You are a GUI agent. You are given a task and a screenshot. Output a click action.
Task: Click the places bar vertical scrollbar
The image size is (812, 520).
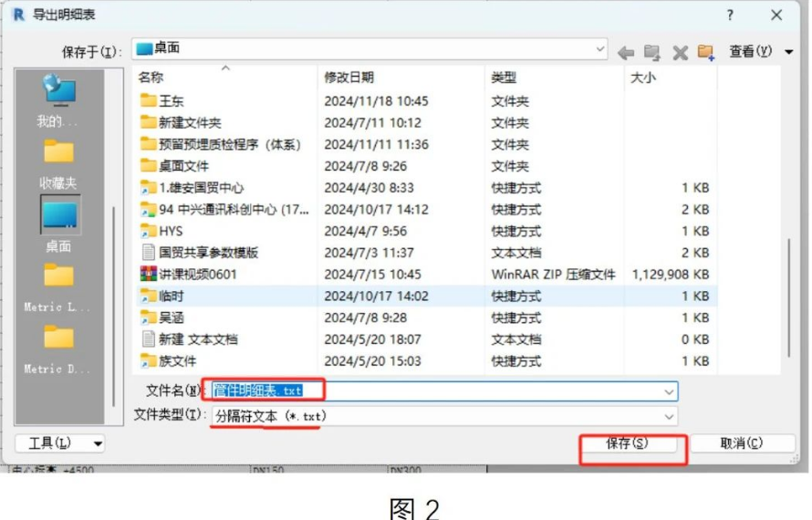point(113,306)
